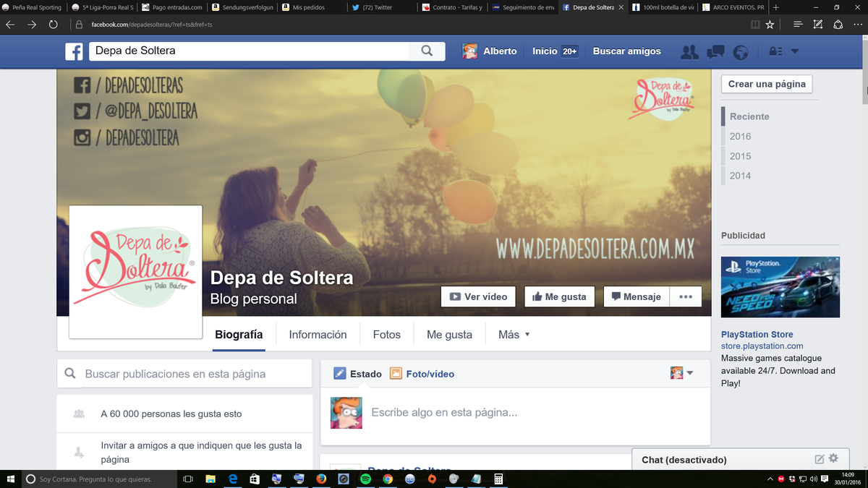Click the Facebook logo icon
The width and height of the screenshot is (868, 488).
coord(74,51)
